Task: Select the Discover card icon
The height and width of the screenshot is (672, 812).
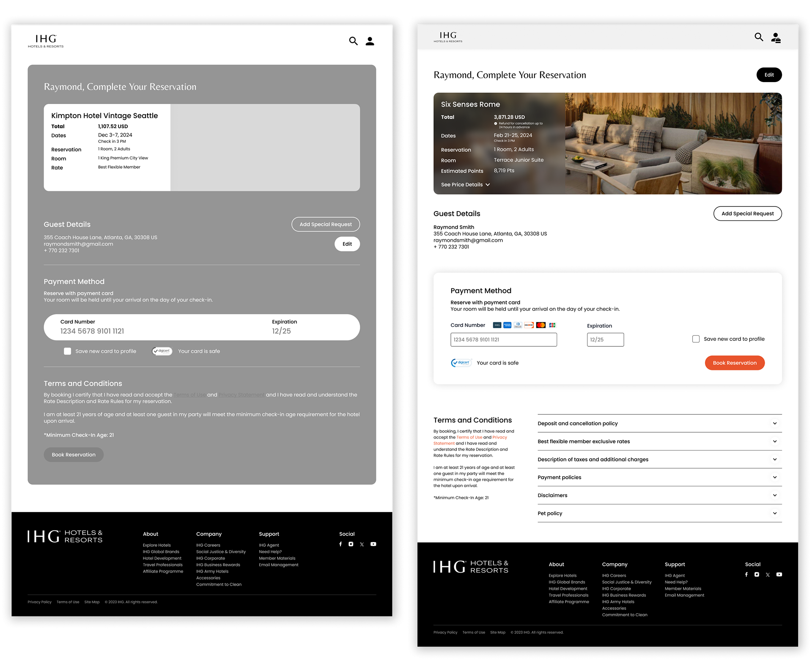Action: click(x=529, y=325)
